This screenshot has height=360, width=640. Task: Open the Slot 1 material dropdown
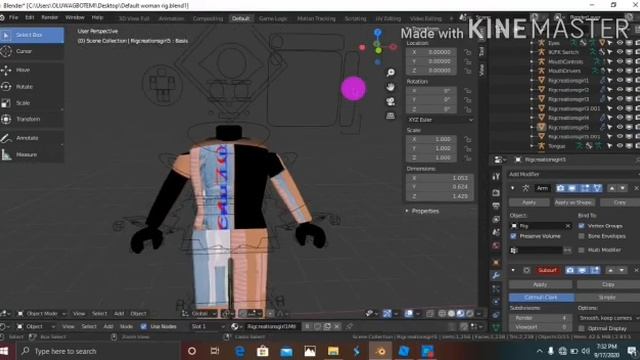pos(208,326)
